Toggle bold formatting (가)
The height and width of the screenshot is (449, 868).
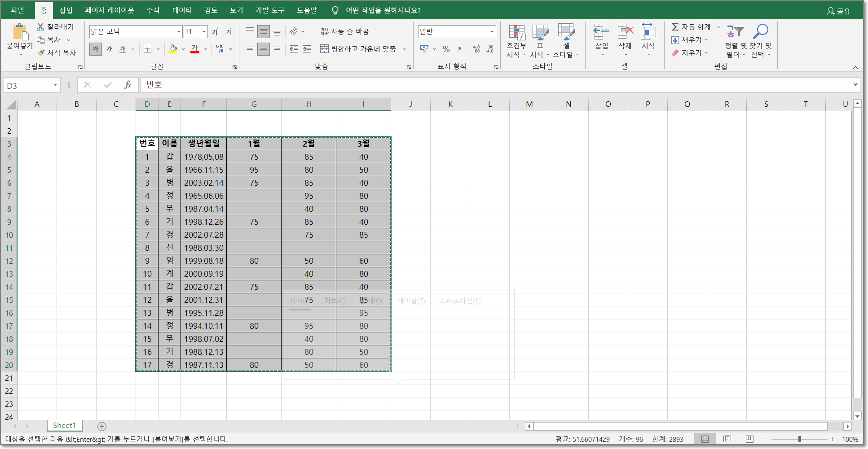click(x=96, y=49)
